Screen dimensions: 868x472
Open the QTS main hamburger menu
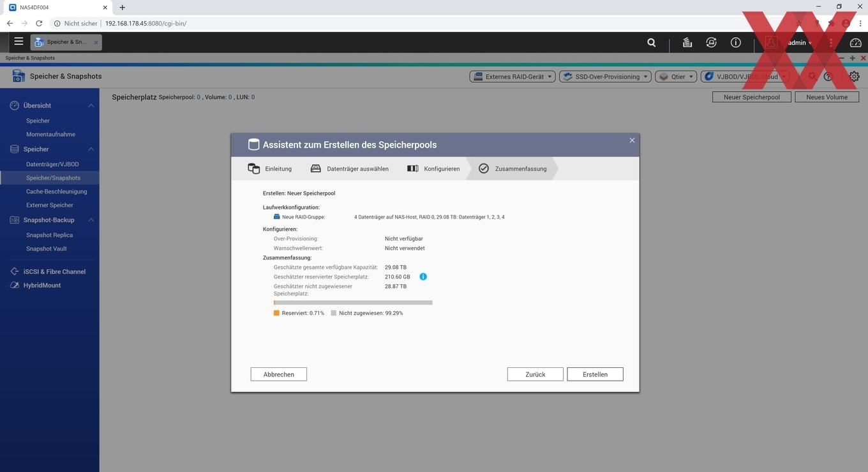click(x=19, y=42)
